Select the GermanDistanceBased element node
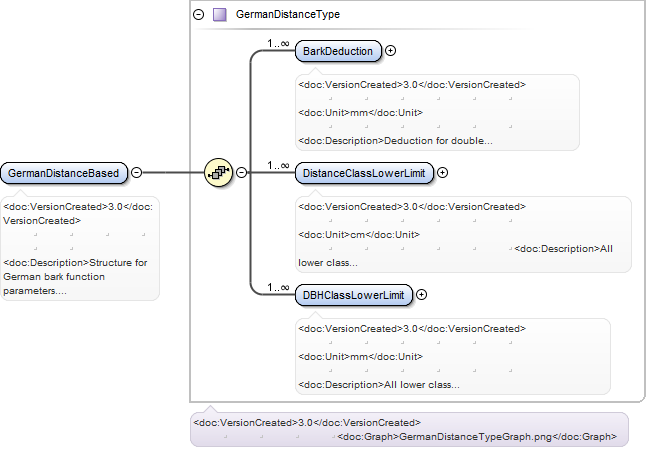Screen dimensions: 647x450 64,173
